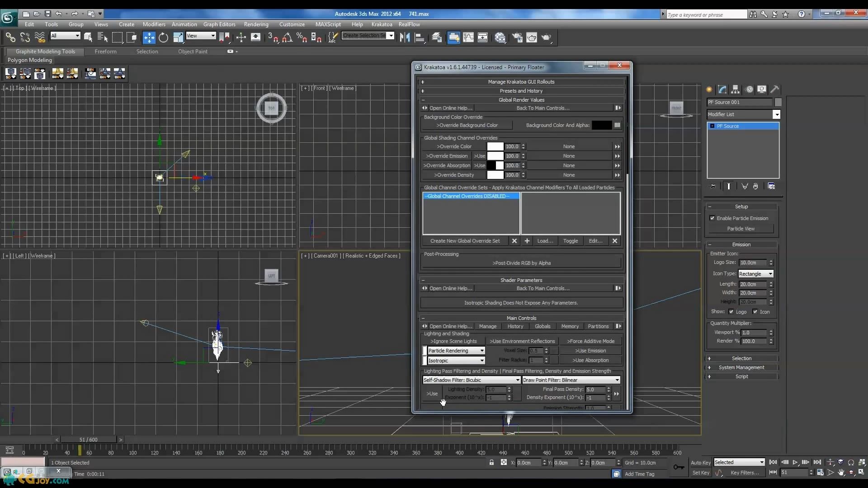Click the Mirror tool icon
This screenshot has height=488, width=868.
click(x=405, y=38)
